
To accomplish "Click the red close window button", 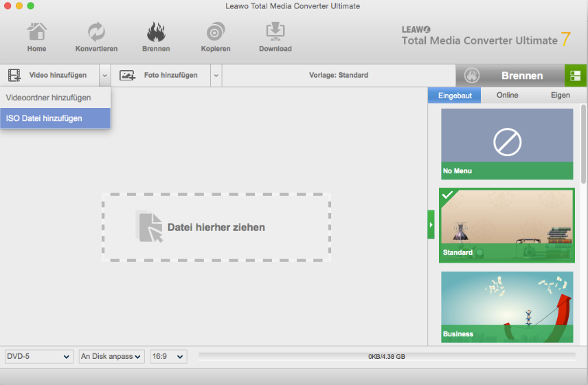I will point(8,5).
